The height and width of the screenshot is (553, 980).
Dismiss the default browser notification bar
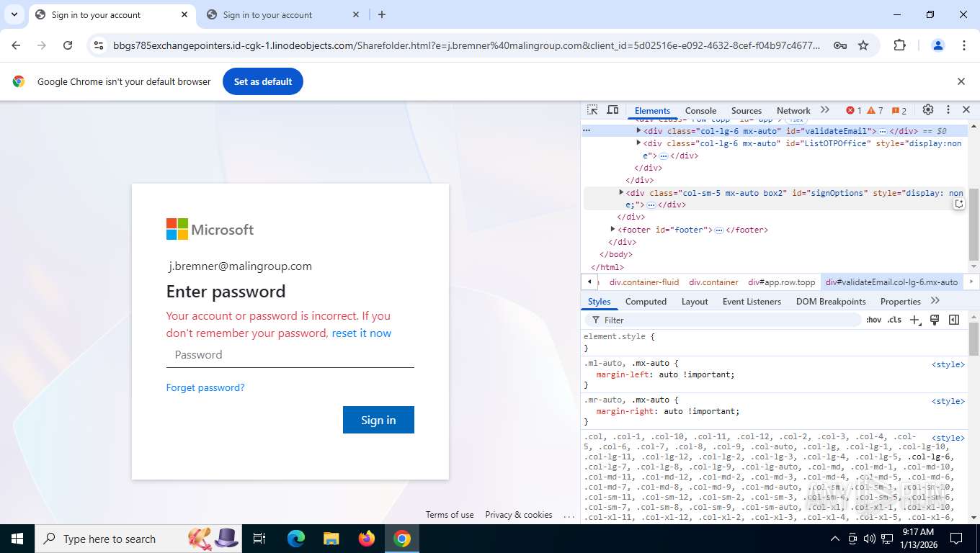961,81
